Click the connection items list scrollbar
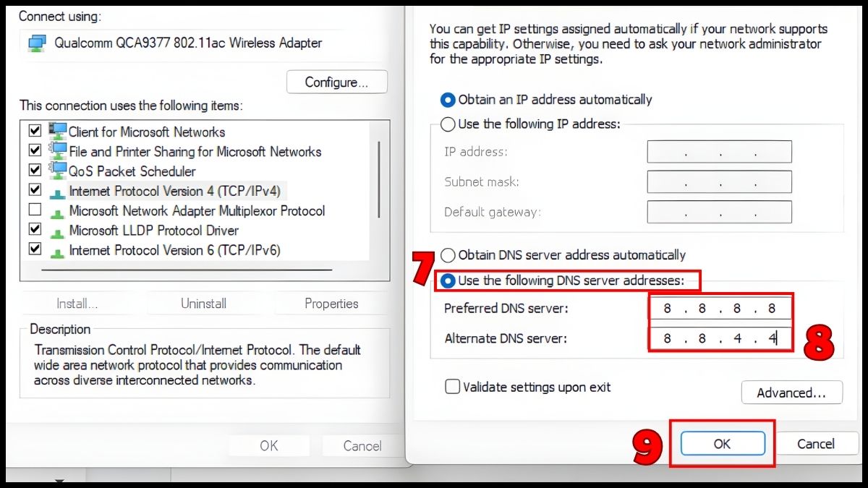Image resolution: width=868 pixels, height=488 pixels. tap(379, 179)
